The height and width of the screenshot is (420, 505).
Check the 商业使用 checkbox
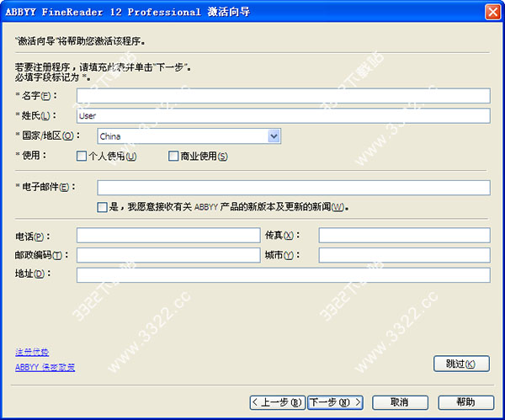click(173, 157)
